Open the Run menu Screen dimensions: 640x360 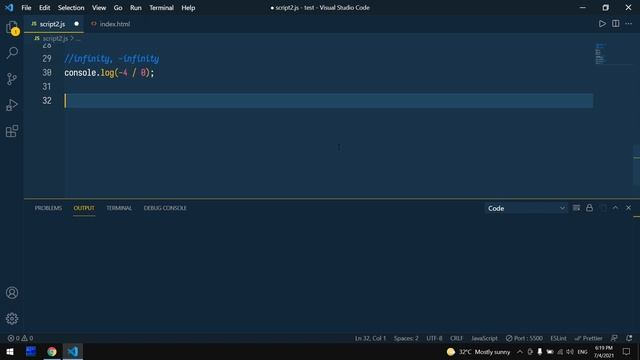tap(136, 8)
